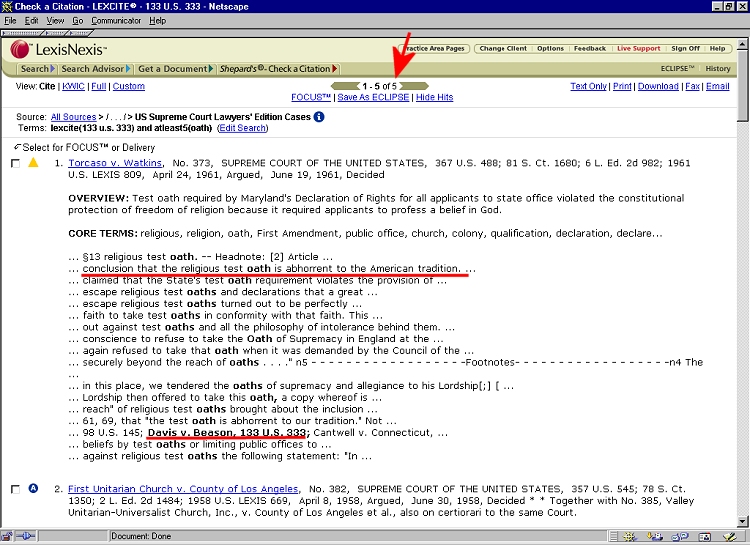750x545 pixels.
Task: Expand the Search Advisor tab arrow
Action: (128, 69)
